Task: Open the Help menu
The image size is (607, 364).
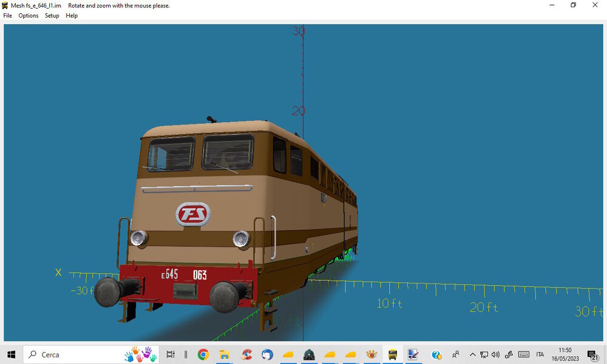Action: [x=72, y=16]
